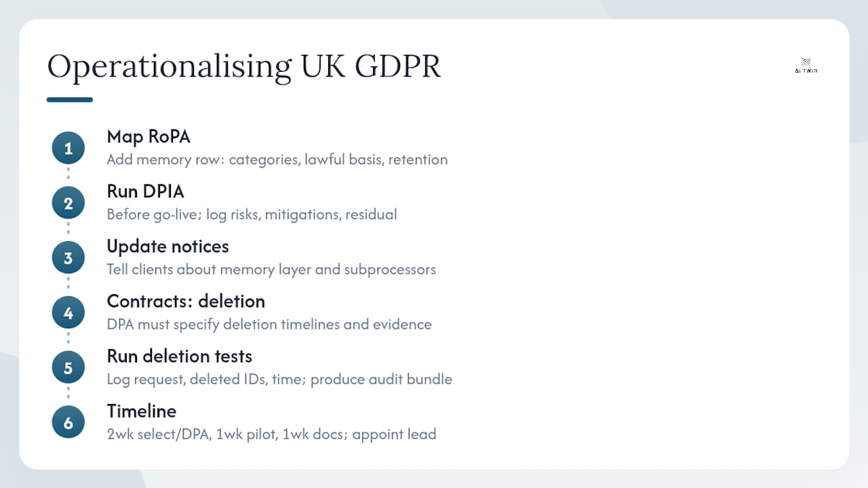The height and width of the screenshot is (488, 868).
Task: Click the step 4 numbered circle
Action: coord(68,313)
